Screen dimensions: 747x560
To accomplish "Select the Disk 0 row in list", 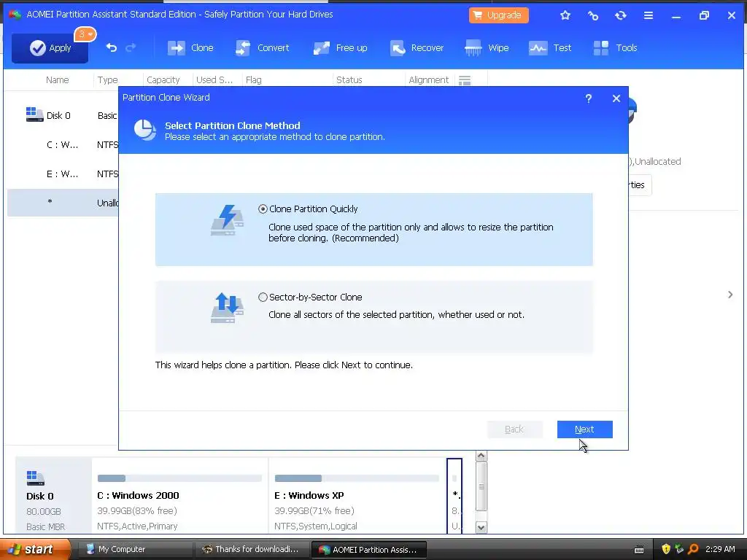I will pos(63,115).
